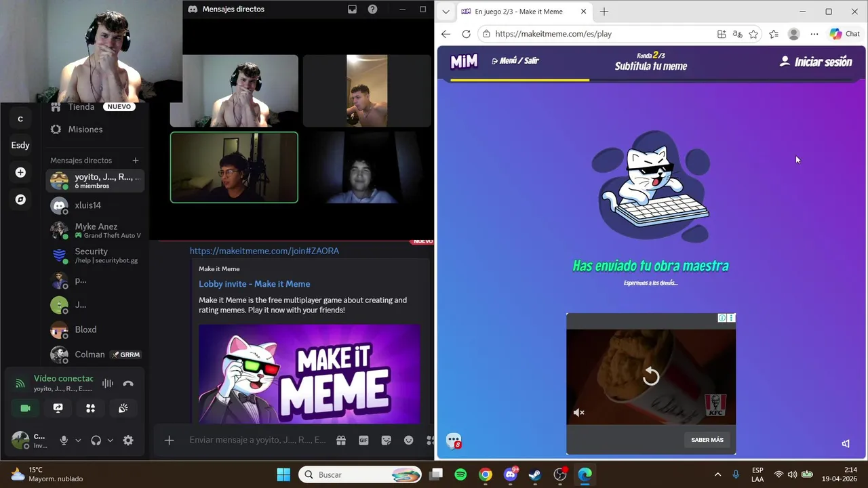The image size is (868, 488).
Task: Open Lobby invite - Make it Meme link
Action: tap(254, 284)
